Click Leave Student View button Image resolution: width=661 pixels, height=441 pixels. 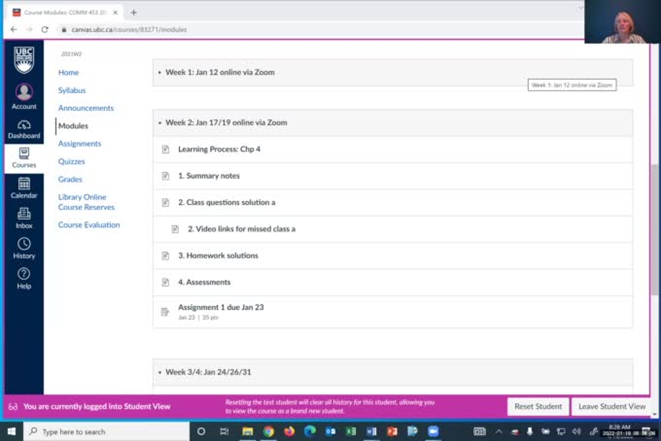[x=612, y=406]
